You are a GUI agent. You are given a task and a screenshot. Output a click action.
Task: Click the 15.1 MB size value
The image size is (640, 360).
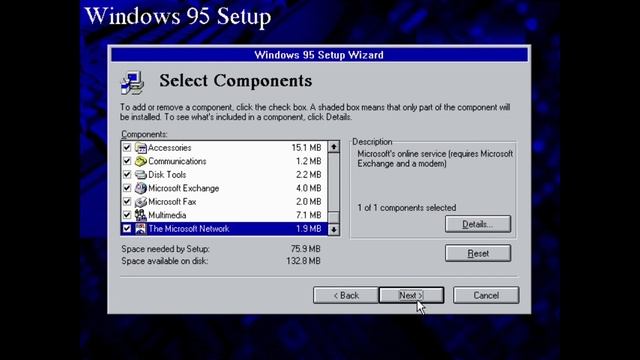(307, 148)
